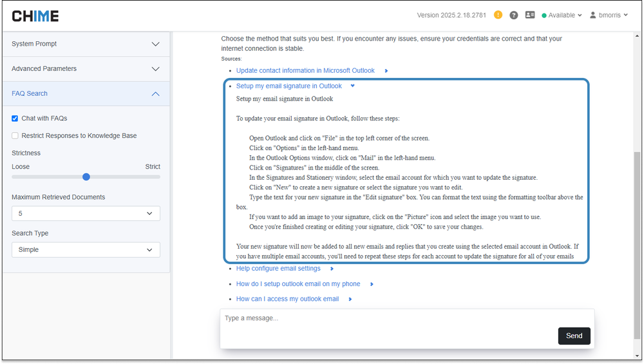Click the Sources: label
The height and width of the screenshot is (364, 644).
tap(231, 59)
